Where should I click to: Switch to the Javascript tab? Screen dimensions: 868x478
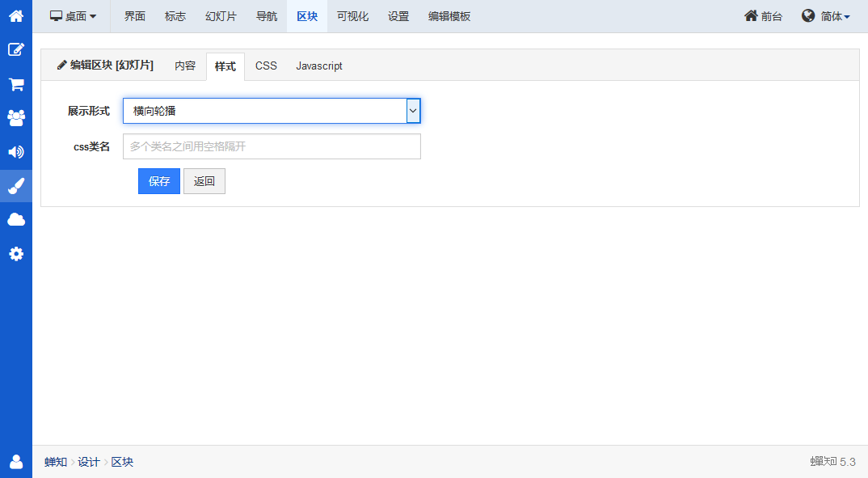(318, 66)
